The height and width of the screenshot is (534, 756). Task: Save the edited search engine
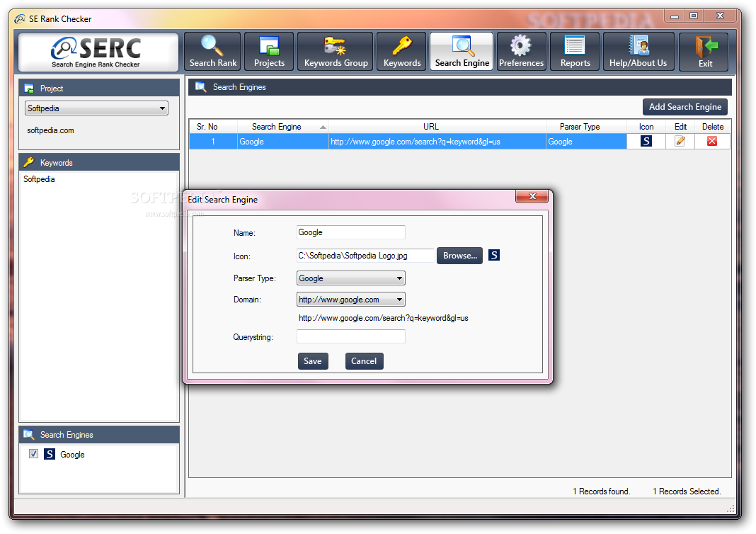click(313, 361)
